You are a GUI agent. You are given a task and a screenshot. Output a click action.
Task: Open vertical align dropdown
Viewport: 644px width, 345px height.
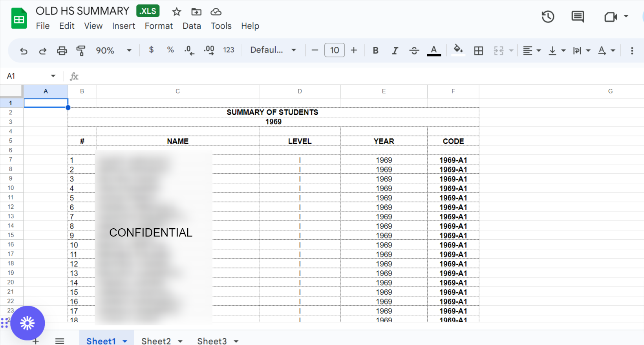pos(557,51)
